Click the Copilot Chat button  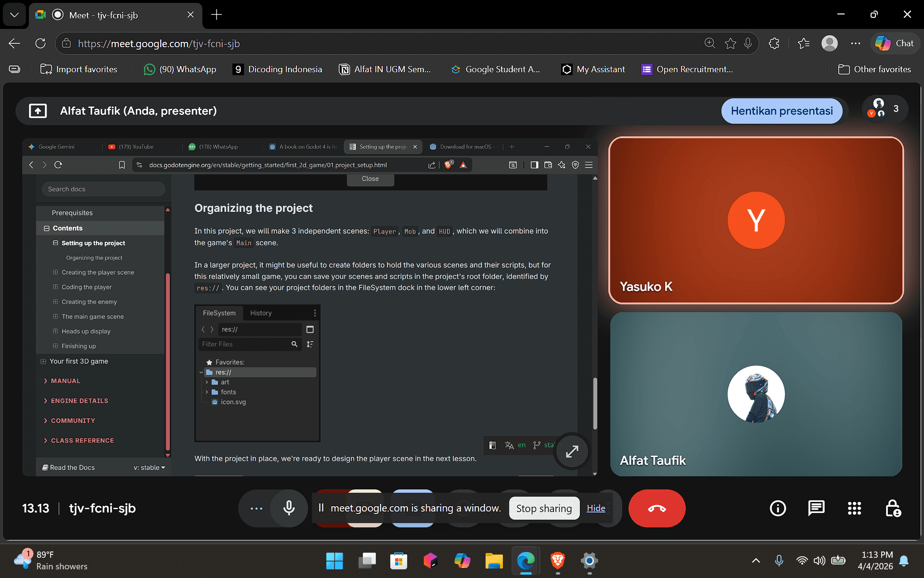(x=895, y=43)
